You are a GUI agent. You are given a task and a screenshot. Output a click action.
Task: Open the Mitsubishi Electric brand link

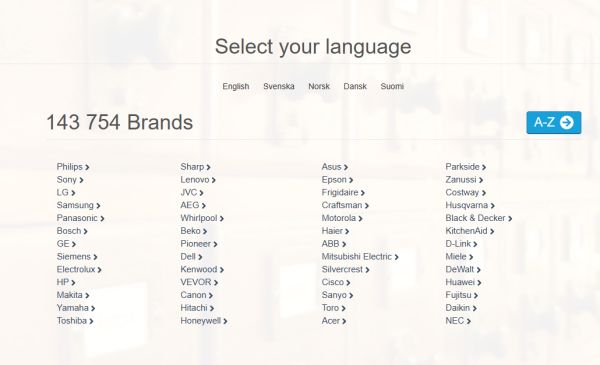click(x=360, y=257)
